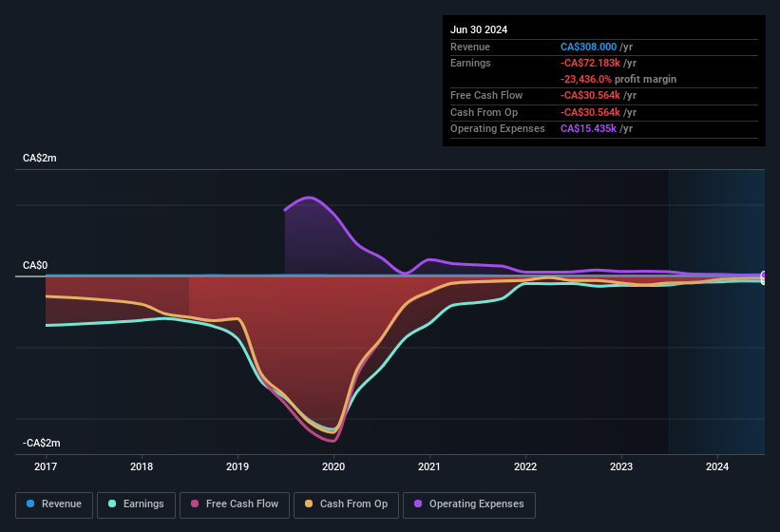
Task: Click the pink Free Cash Flow legend dot
Action: (x=195, y=503)
